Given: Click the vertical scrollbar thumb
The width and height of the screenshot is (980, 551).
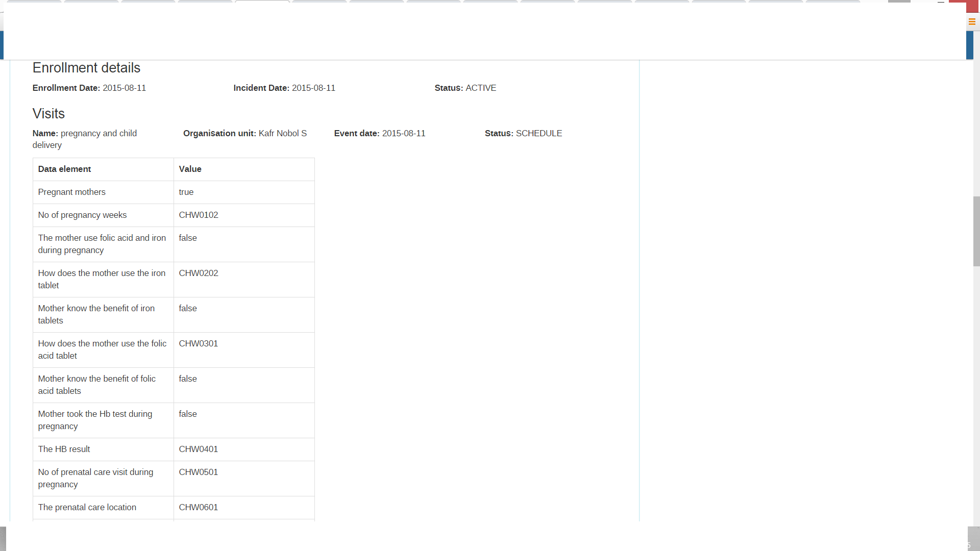Looking at the screenshot, I should 976,231.
